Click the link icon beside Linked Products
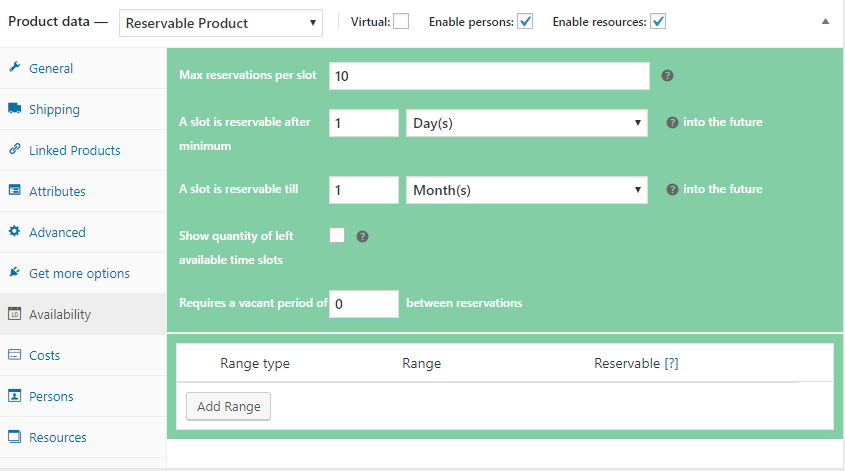Viewport: 845px width, 471px height. point(15,150)
